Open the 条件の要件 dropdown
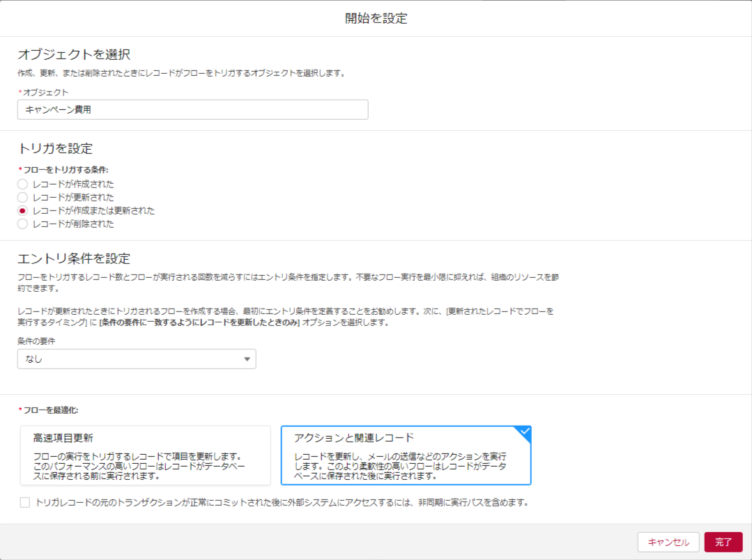Image resolution: width=752 pixels, height=560 pixels. pos(137,359)
